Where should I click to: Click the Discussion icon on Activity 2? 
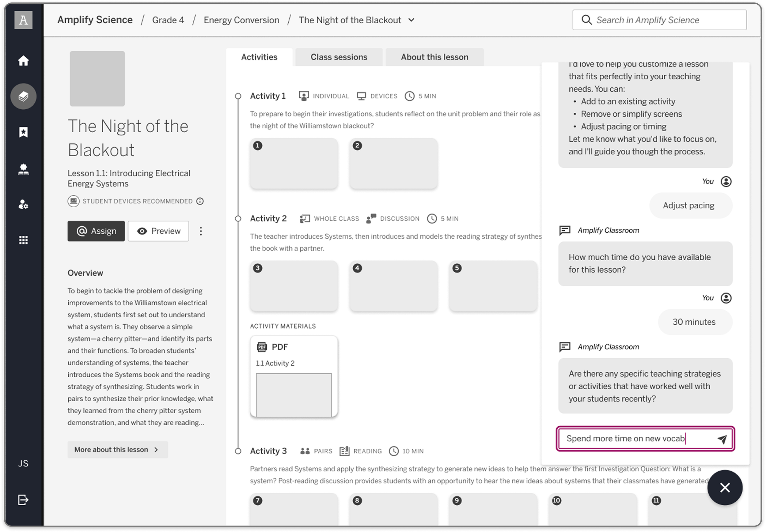pos(371,219)
